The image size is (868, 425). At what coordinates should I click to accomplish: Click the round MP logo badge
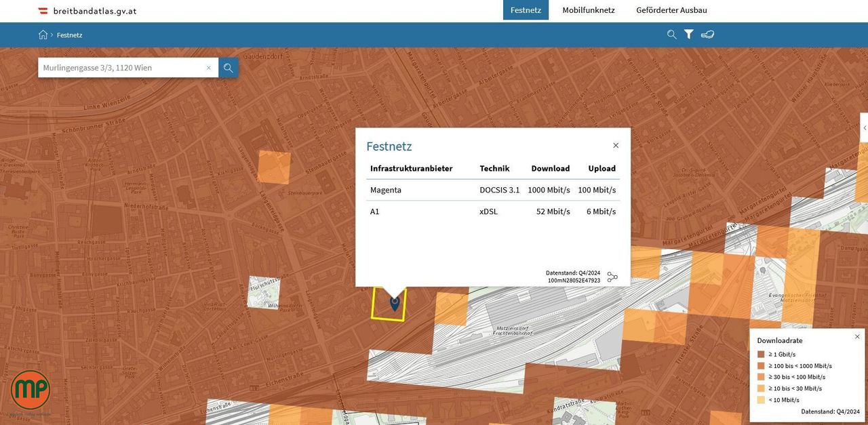[30, 390]
